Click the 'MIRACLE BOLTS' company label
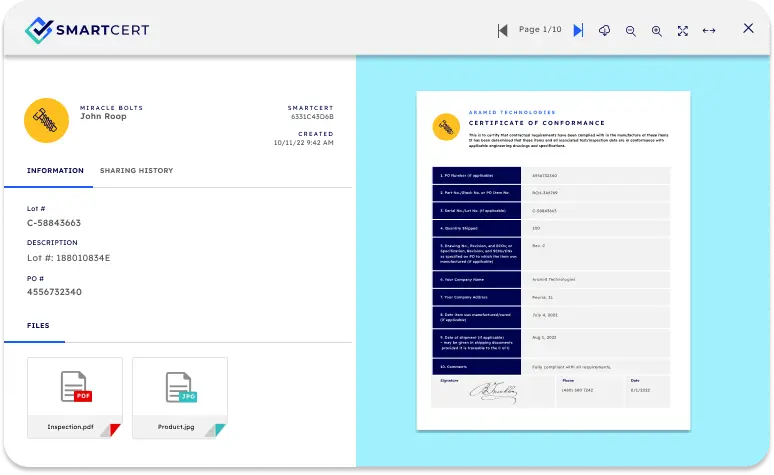Screen dimensions: 774x475 click(112, 108)
